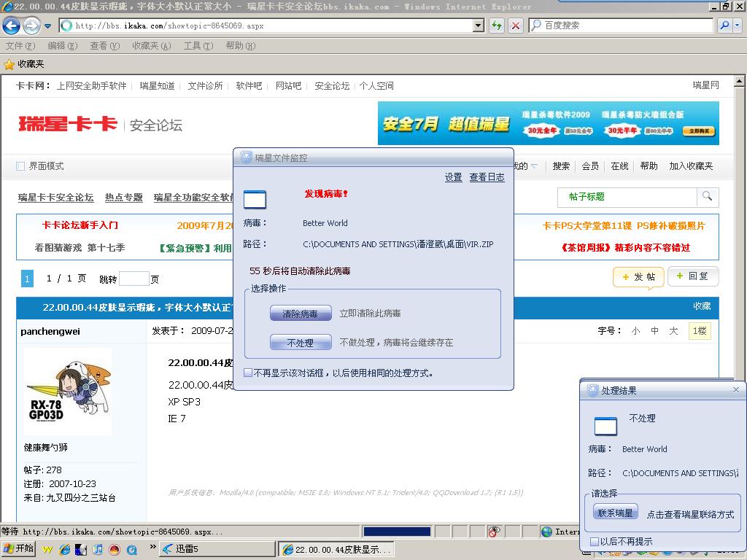Click the refresh page icon
Screen dimensions: 747x560
click(497, 26)
